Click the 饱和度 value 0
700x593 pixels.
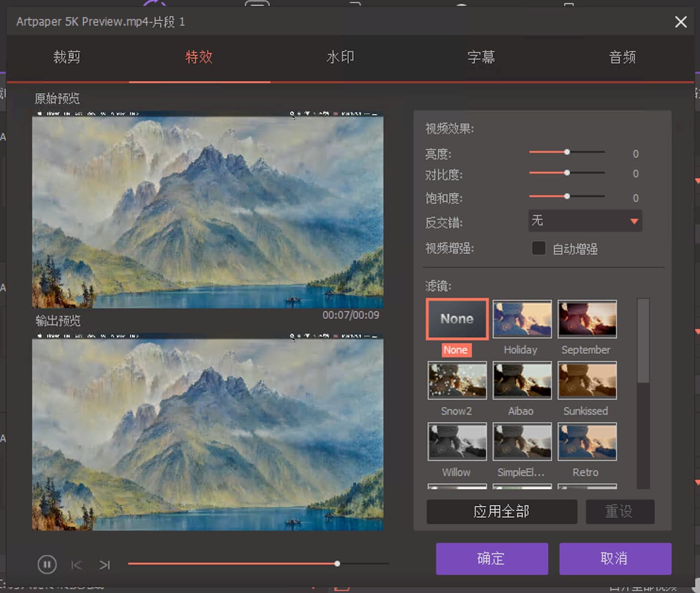click(x=635, y=198)
